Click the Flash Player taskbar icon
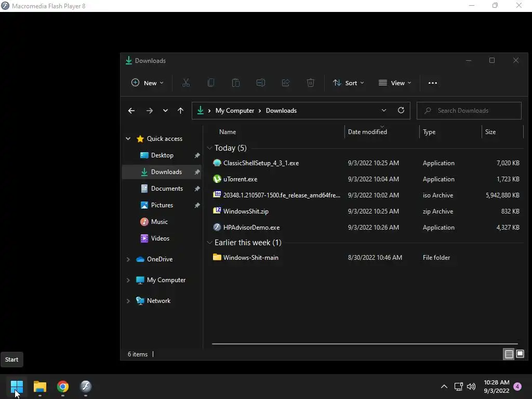 tap(86, 387)
